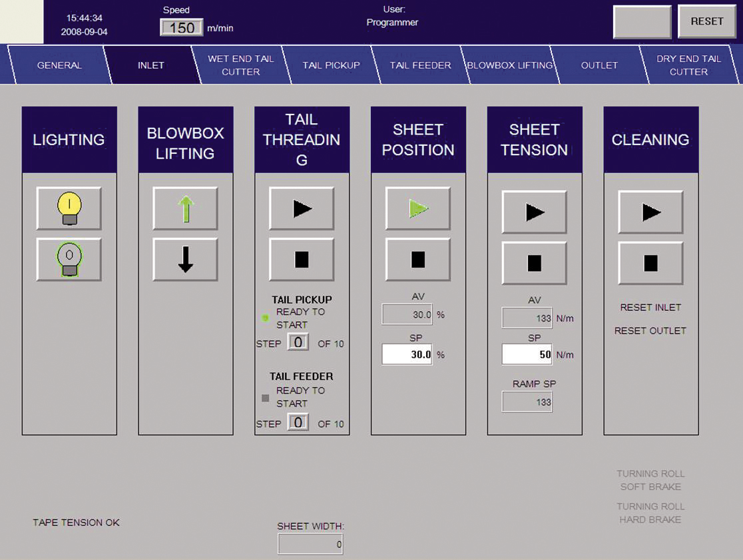This screenshot has height=560, width=743.
Task: Stop Sheet Position with stop button
Action: (418, 260)
